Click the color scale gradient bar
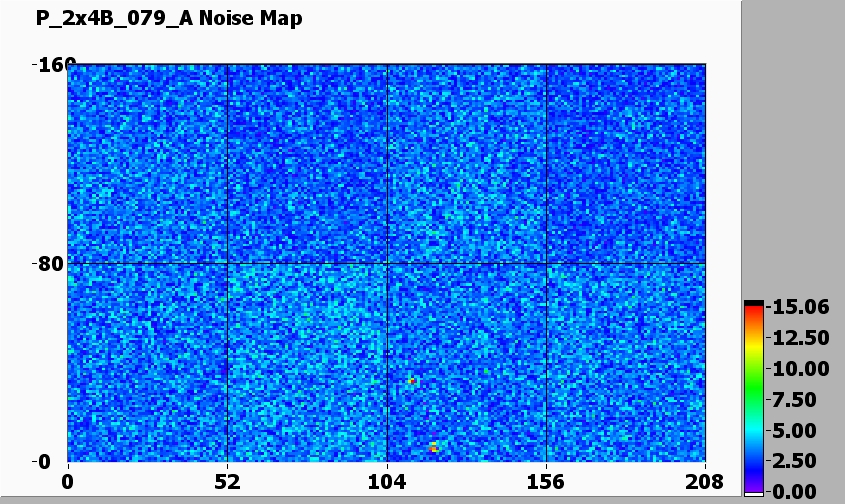Image resolution: width=845 pixels, height=504 pixels. click(x=753, y=397)
